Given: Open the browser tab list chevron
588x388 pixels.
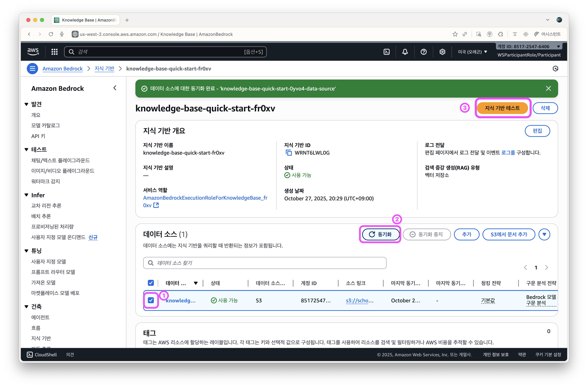Looking at the screenshot, I should click(548, 20).
